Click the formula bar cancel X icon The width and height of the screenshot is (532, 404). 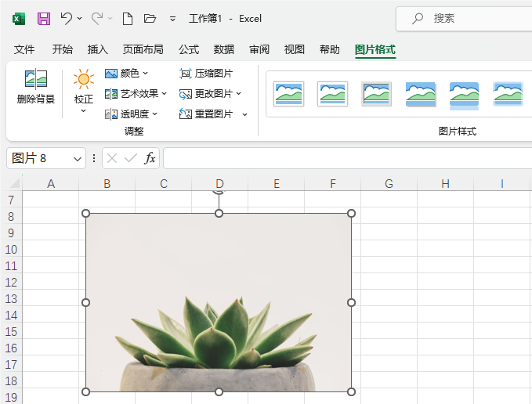click(x=112, y=158)
